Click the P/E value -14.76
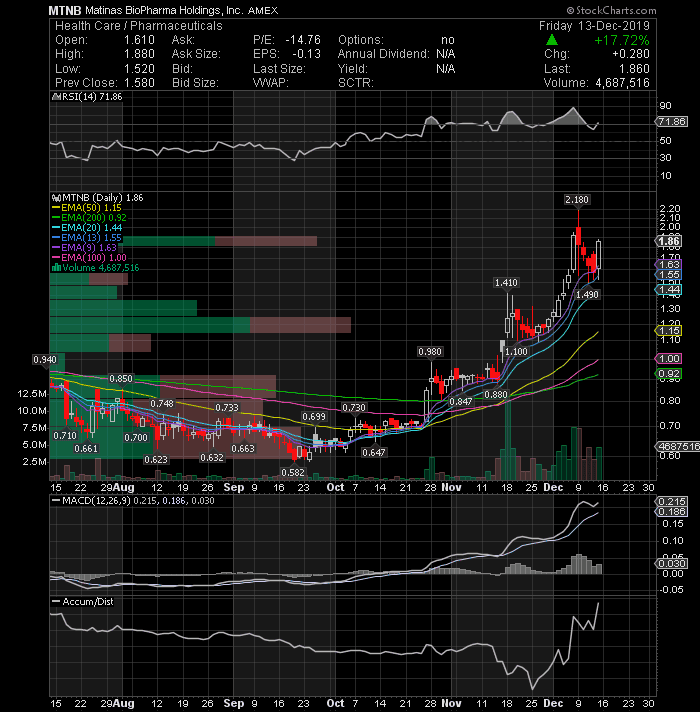This screenshot has height=712, width=700. point(303,40)
